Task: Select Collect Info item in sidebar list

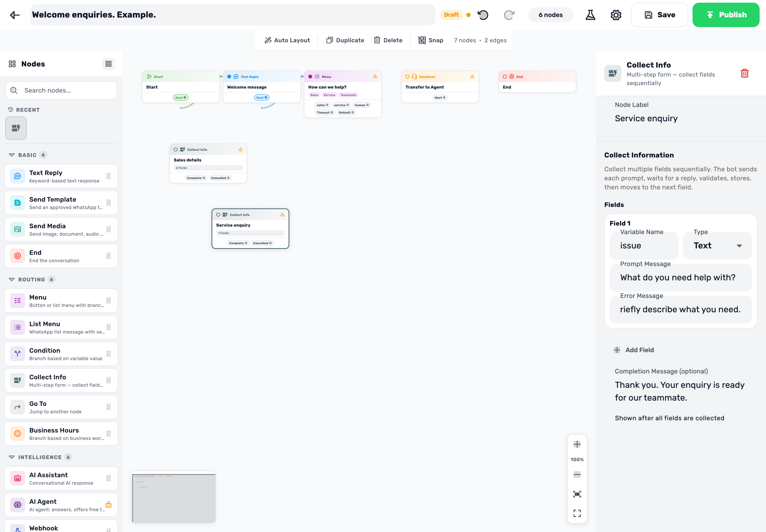Action: [61, 380]
